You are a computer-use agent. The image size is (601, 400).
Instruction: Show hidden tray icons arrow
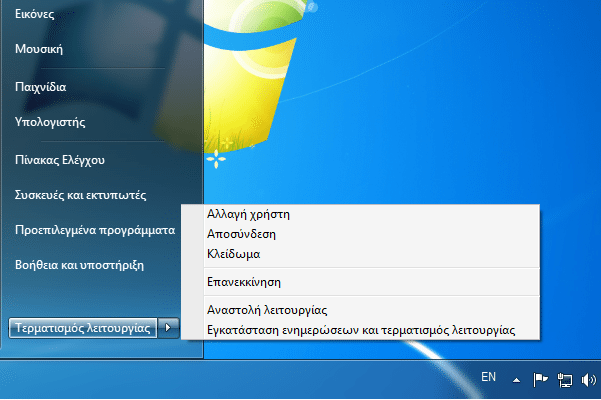click(516, 380)
